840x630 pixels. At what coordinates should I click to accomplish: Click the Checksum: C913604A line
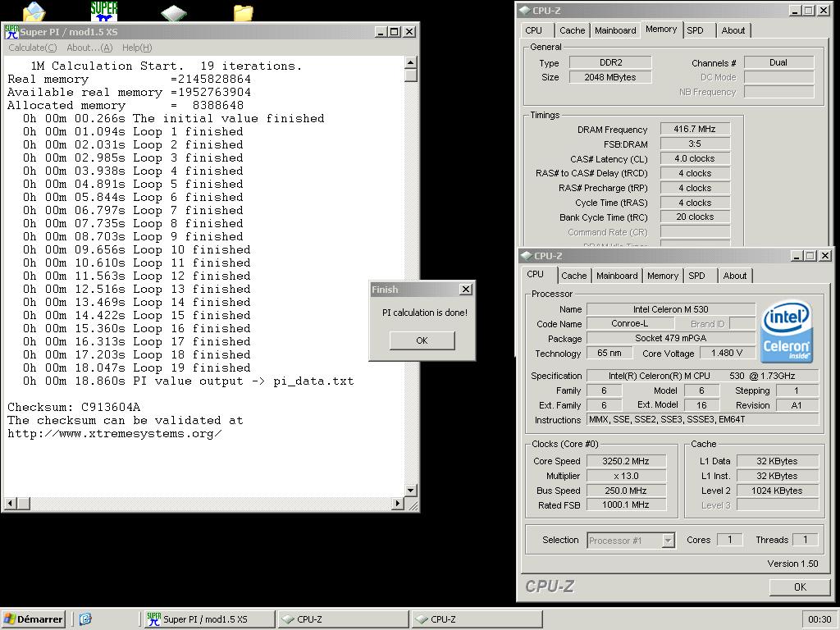tap(74, 407)
